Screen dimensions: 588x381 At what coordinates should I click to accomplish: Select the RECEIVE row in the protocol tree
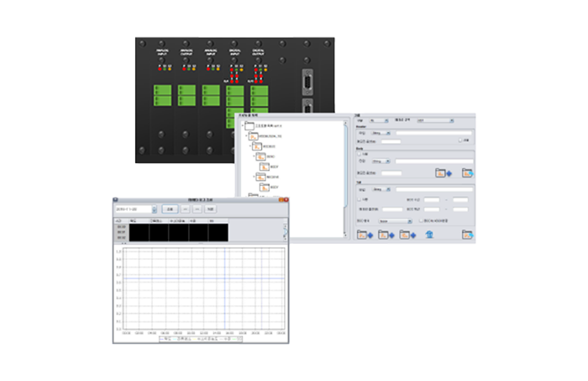268,177
